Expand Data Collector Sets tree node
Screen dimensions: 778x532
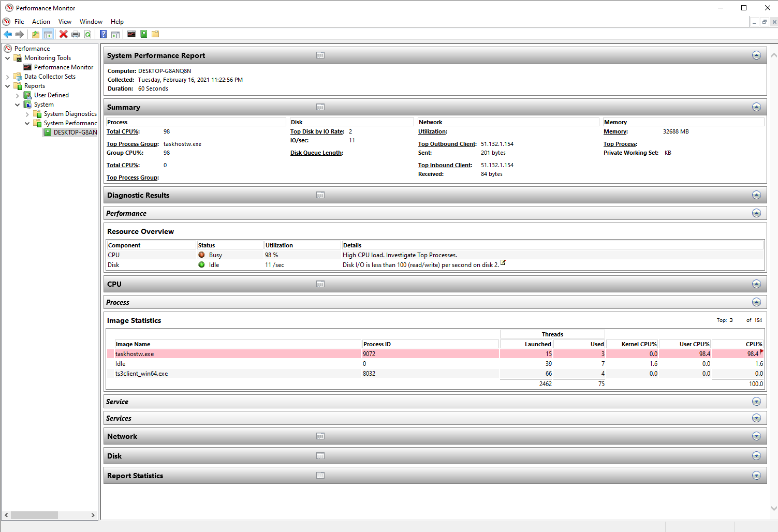click(8, 77)
